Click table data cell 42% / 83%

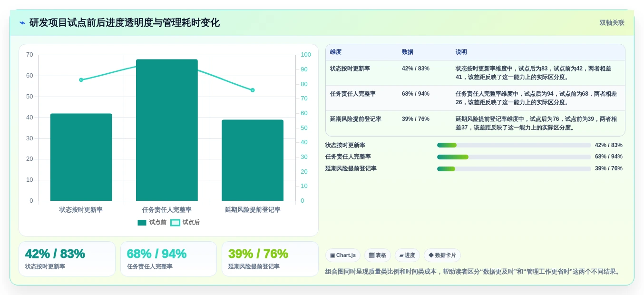pos(416,69)
